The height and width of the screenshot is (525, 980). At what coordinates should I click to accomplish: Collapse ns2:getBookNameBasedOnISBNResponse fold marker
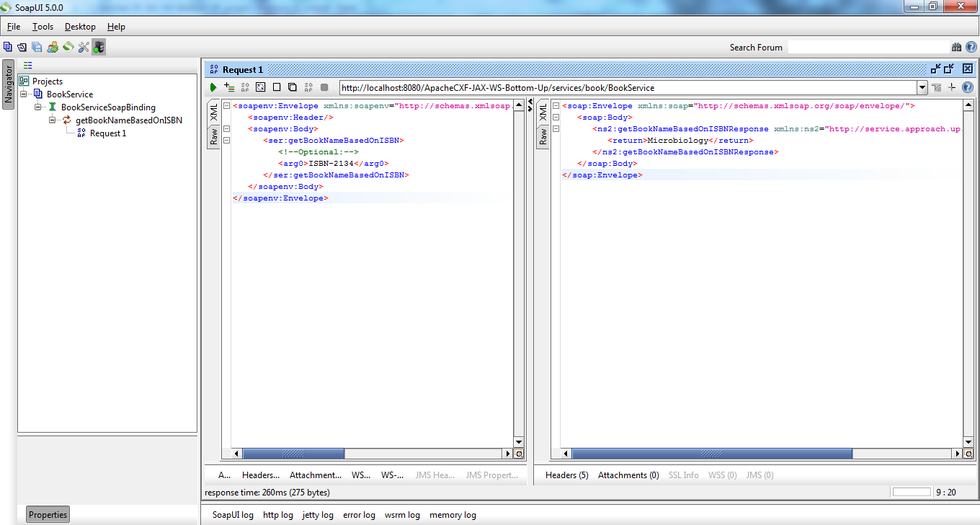pyautogui.click(x=556, y=129)
